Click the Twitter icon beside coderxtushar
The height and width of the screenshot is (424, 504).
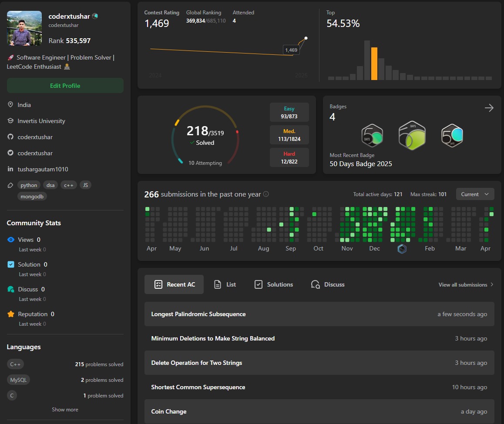point(10,153)
